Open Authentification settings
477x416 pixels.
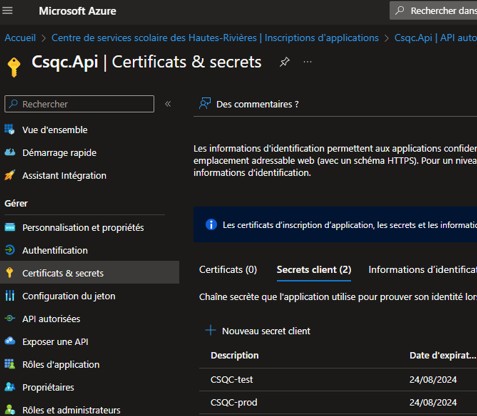pyautogui.click(x=55, y=250)
